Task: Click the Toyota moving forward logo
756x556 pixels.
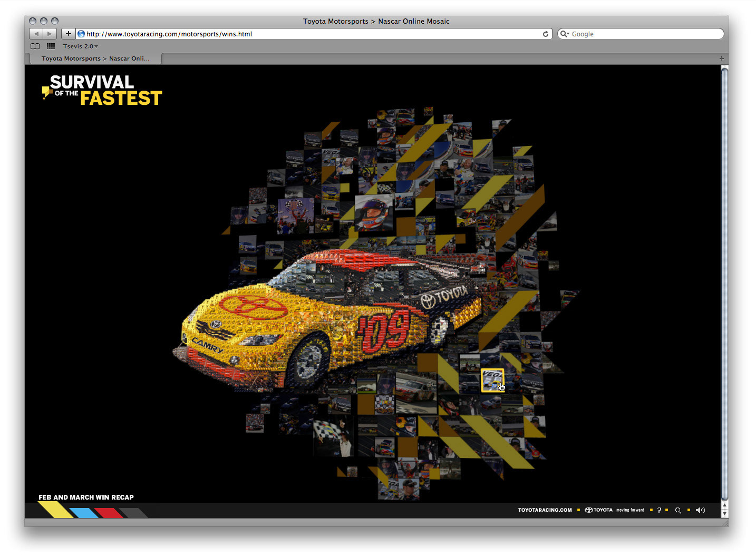Action: click(614, 510)
